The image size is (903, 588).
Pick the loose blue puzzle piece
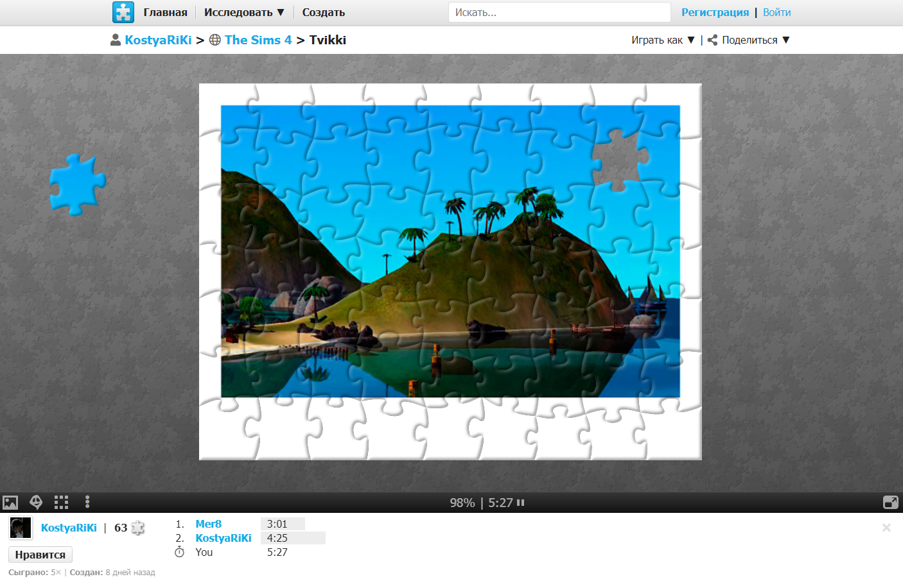pyautogui.click(x=77, y=184)
